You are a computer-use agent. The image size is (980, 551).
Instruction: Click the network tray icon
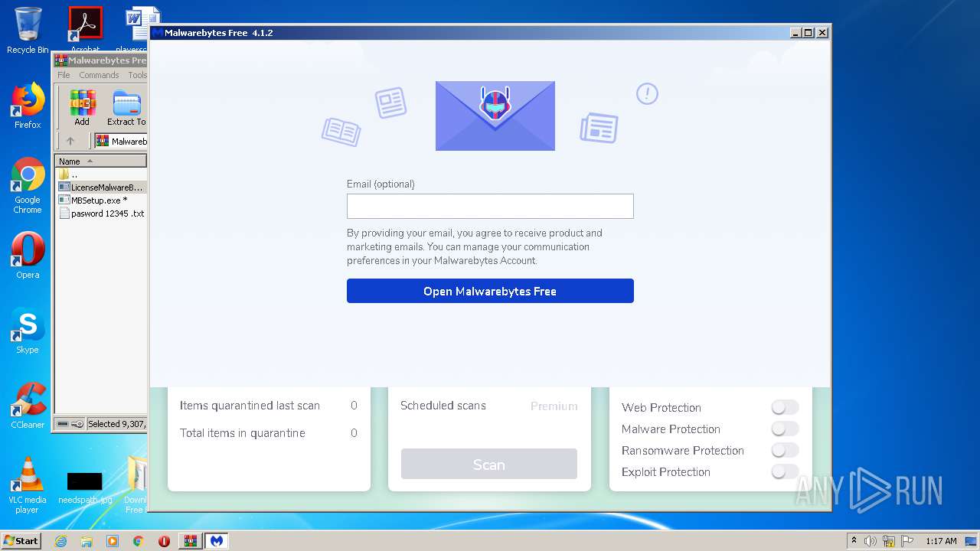[889, 541]
